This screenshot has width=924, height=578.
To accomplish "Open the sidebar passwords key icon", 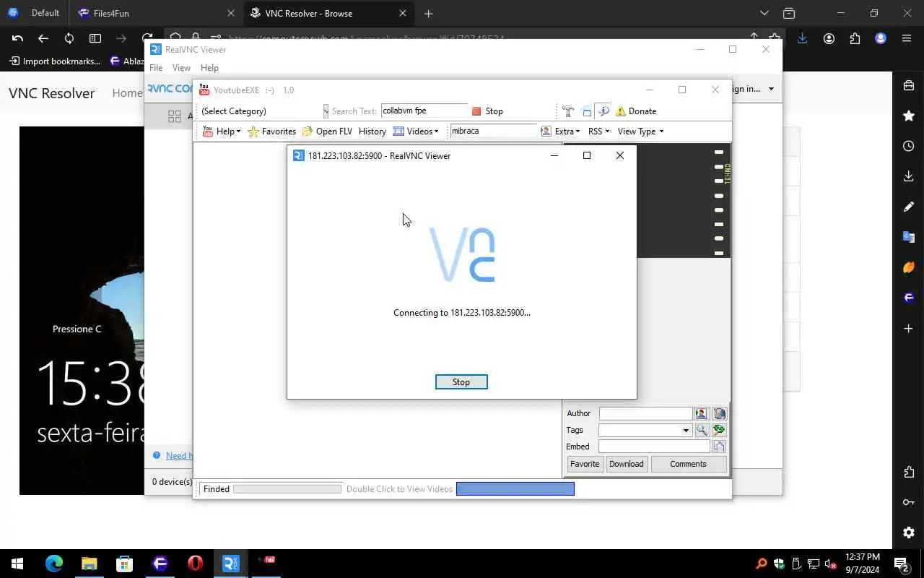I will pyautogui.click(x=909, y=502).
